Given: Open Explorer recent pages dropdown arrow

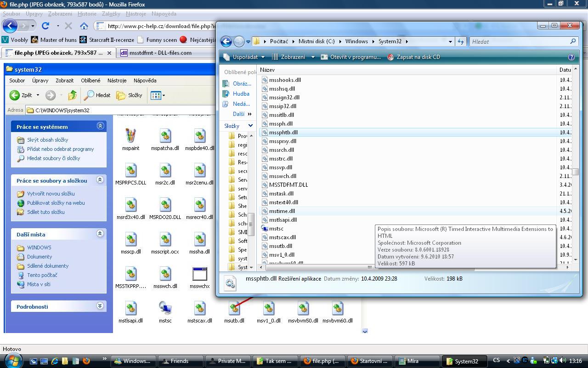Looking at the screenshot, I should 249,42.
